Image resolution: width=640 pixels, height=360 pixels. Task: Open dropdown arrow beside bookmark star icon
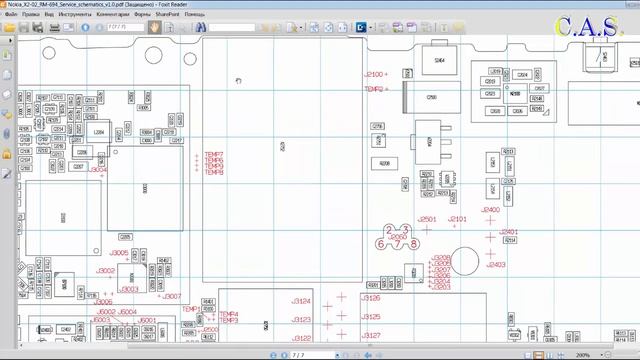(x=301, y=28)
